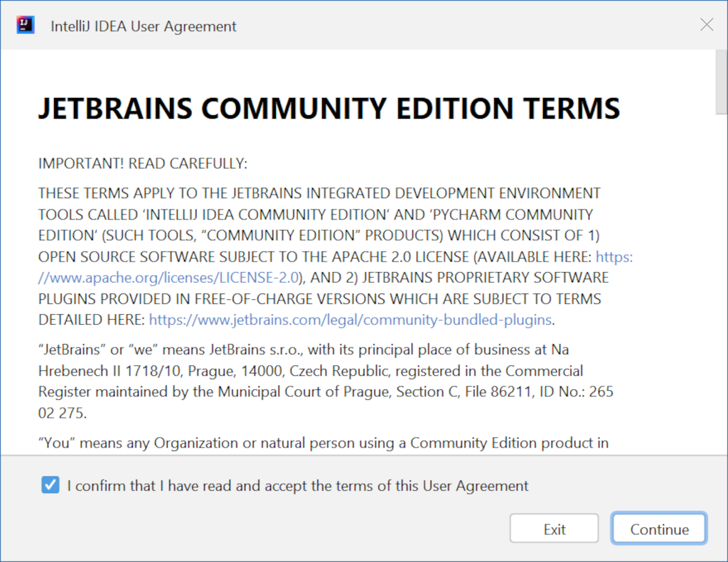728x562 pixels.
Task: Click the Continue button
Action: pos(659,529)
